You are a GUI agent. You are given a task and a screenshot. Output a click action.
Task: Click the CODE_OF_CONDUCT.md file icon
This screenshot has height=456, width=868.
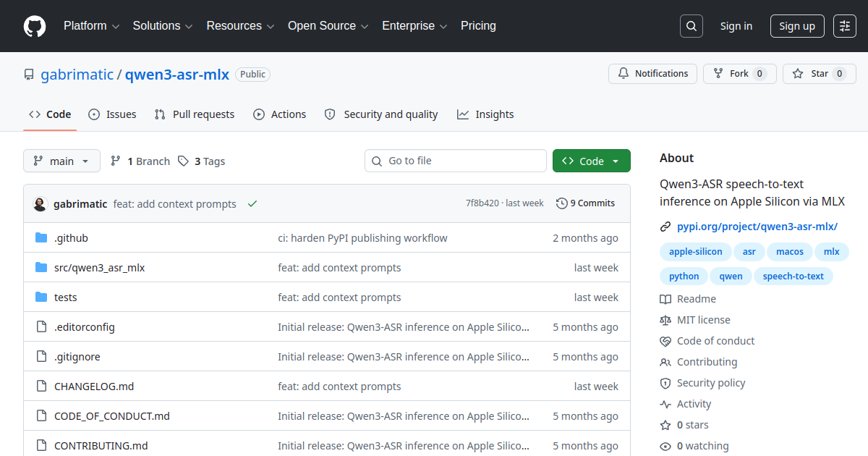coord(41,416)
